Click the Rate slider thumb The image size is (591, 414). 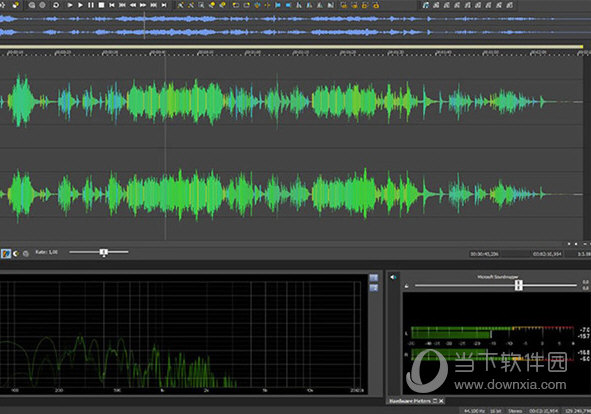coord(104,252)
